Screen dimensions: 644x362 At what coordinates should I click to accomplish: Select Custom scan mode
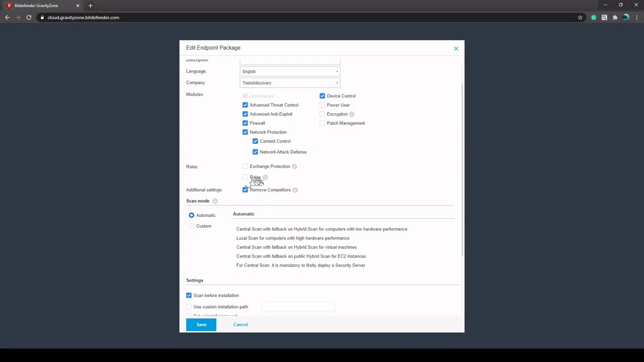191,226
